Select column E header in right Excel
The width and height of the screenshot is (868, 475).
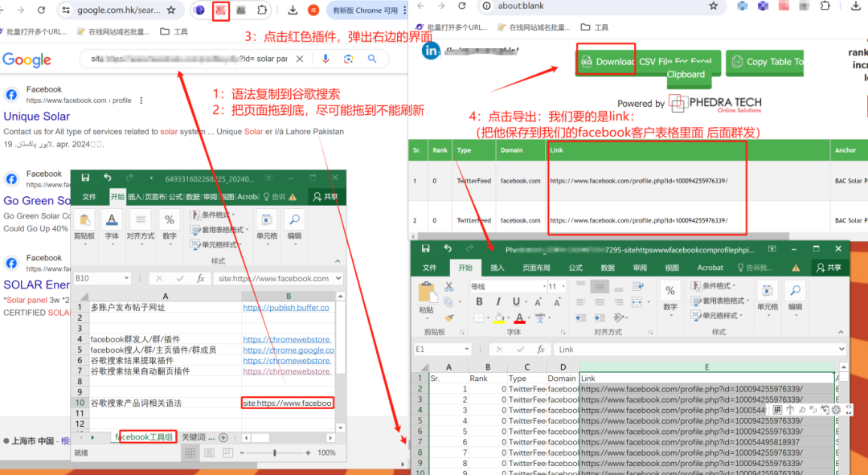[x=706, y=367]
